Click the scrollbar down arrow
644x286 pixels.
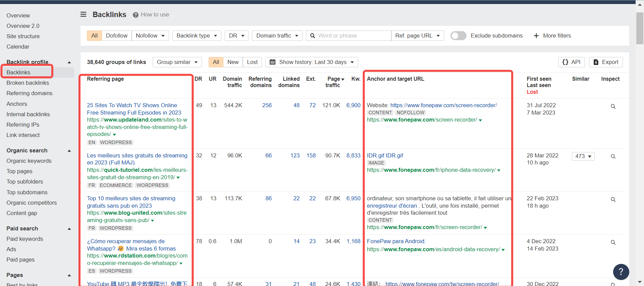[x=640, y=282]
